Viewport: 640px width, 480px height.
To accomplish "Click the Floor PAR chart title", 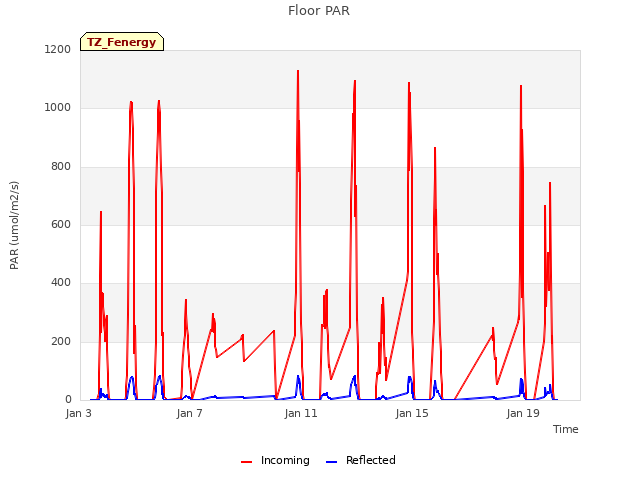I will click(319, 11).
